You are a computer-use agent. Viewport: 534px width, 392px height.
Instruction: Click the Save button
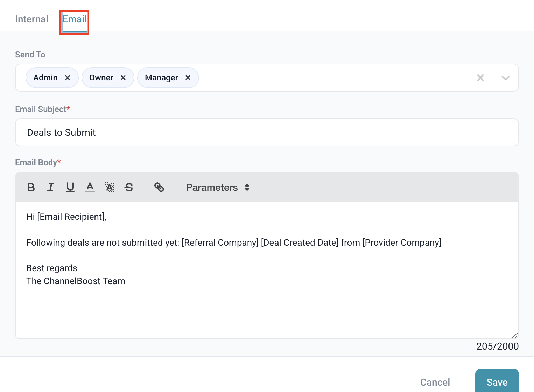click(497, 382)
